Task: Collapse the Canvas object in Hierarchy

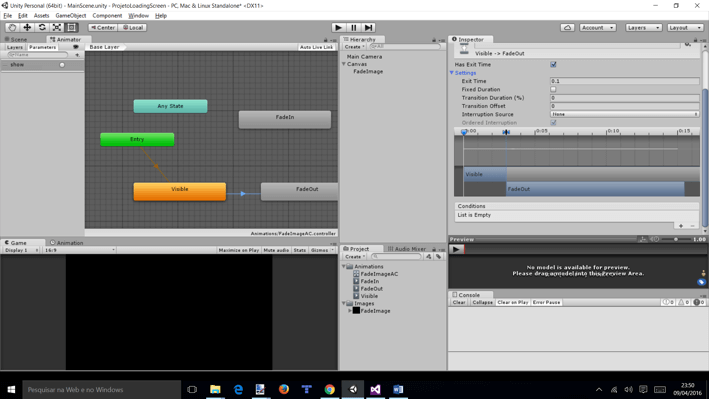Action: 344,64
